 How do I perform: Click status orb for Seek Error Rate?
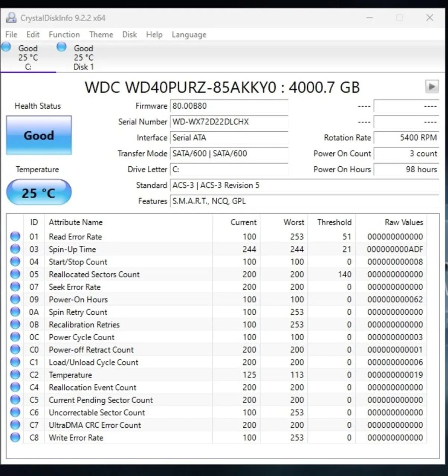[x=15, y=287]
